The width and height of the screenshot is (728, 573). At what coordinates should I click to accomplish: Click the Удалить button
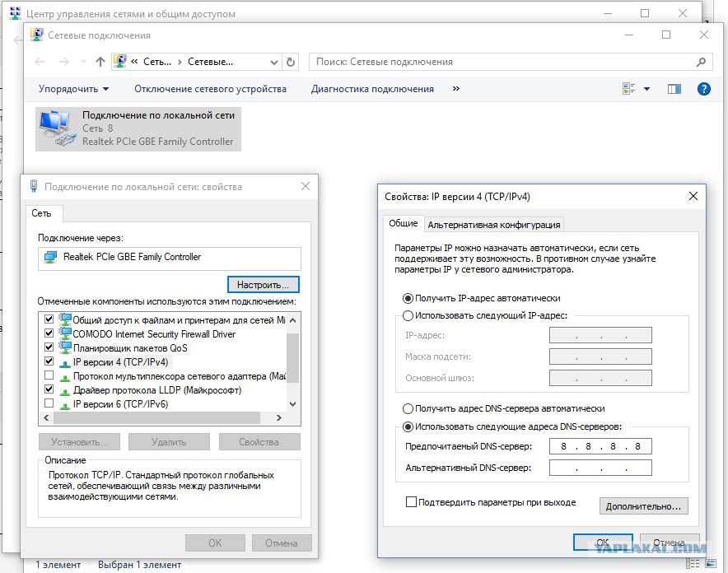click(x=169, y=442)
